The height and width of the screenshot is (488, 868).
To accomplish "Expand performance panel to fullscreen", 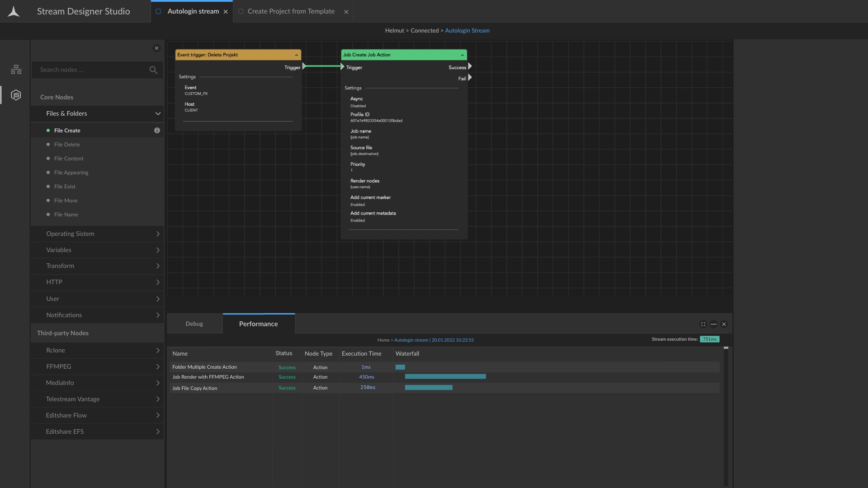I will pos(703,324).
